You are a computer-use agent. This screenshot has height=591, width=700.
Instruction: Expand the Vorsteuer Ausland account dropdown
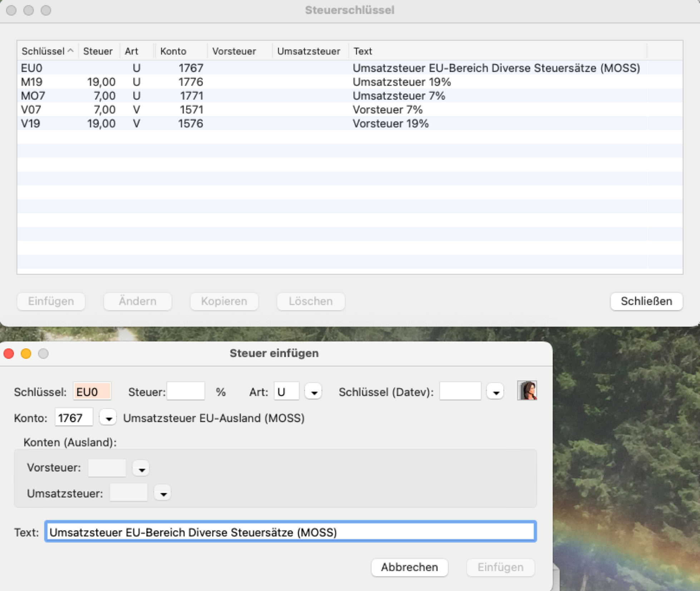(141, 469)
